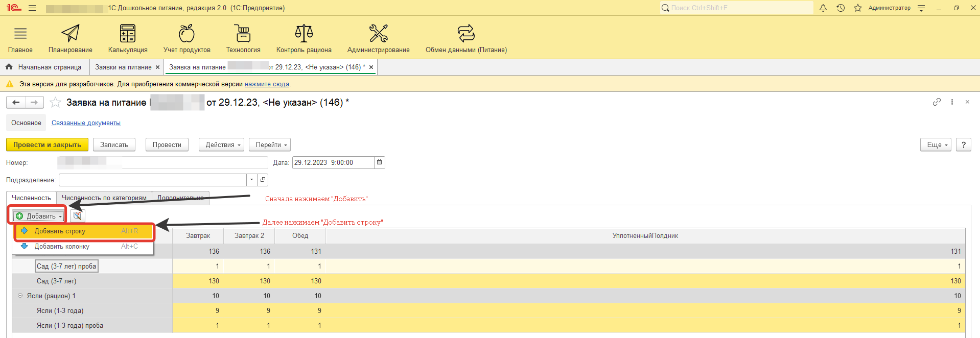The height and width of the screenshot is (338, 980).
Task: Open the Администрирование section
Action: [378, 39]
